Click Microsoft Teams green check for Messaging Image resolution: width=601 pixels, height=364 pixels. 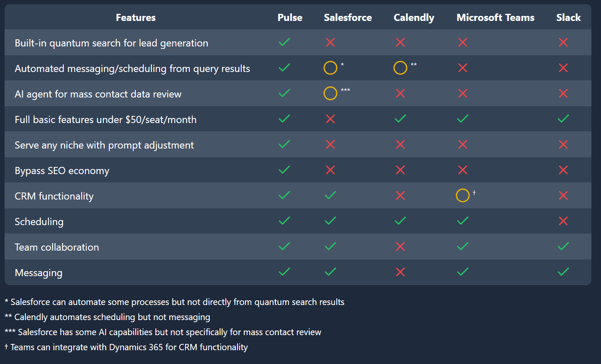pyautogui.click(x=463, y=272)
